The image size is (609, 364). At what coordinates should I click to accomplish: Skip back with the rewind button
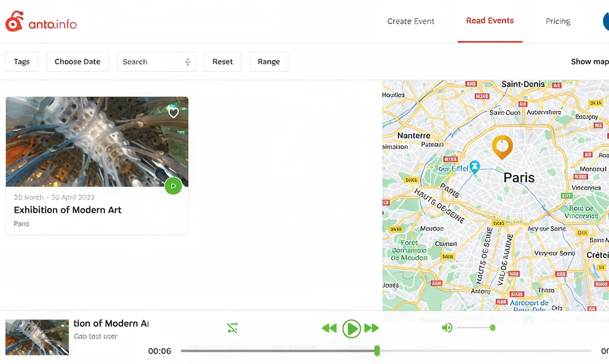pyautogui.click(x=329, y=328)
